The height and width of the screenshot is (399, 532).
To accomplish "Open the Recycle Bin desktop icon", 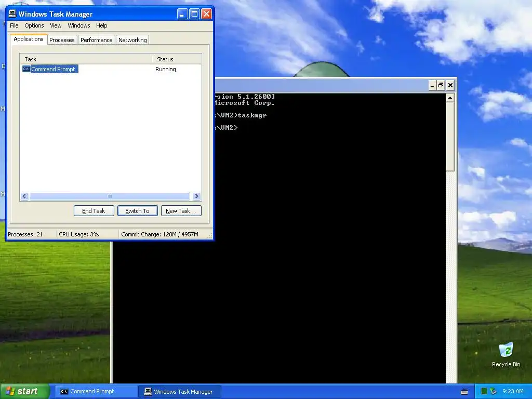I will point(506,355).
